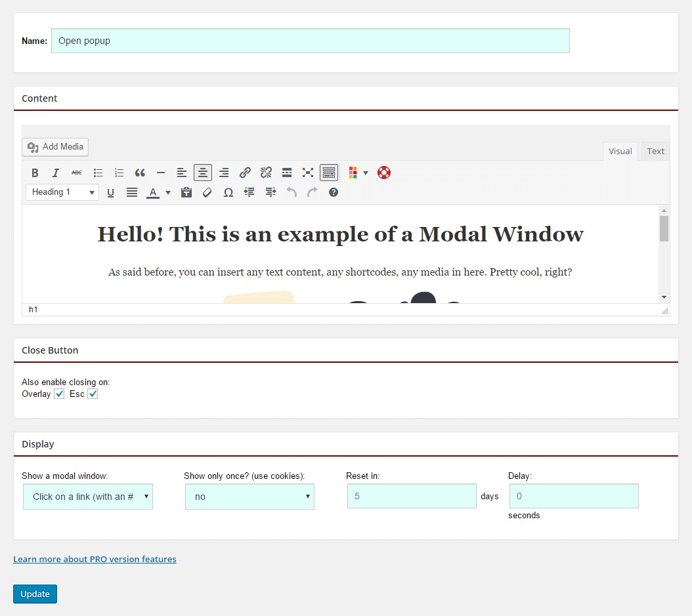Toggle bold formatting in the editor
This screenshot has width=692, height=616.
click(35, 173)
